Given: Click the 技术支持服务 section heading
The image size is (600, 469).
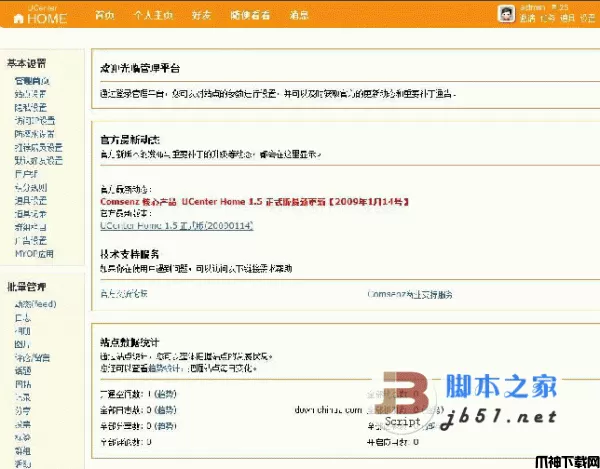Looking at the screenshot, I should [130, 254].
